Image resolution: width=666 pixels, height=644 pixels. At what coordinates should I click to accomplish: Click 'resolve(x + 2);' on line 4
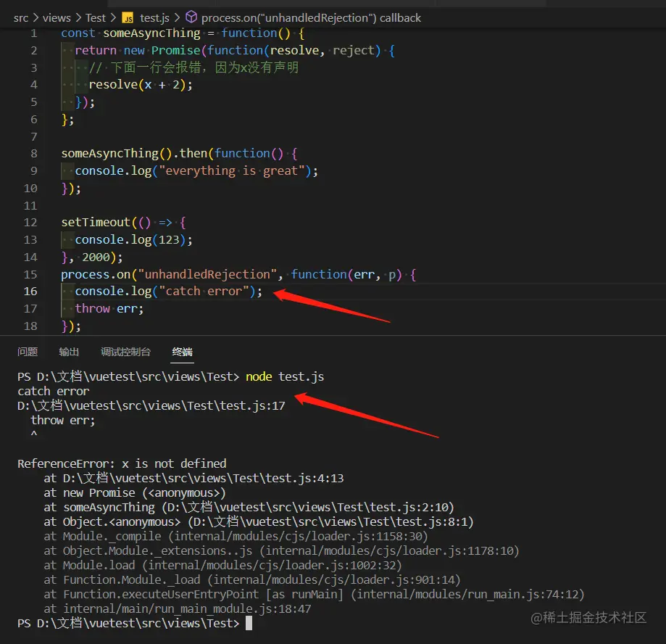[x=141, y=85]
